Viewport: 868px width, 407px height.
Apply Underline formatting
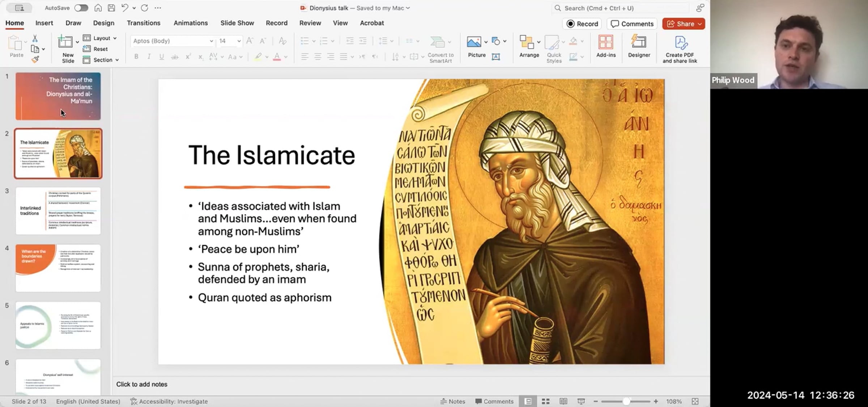point(162,56)
